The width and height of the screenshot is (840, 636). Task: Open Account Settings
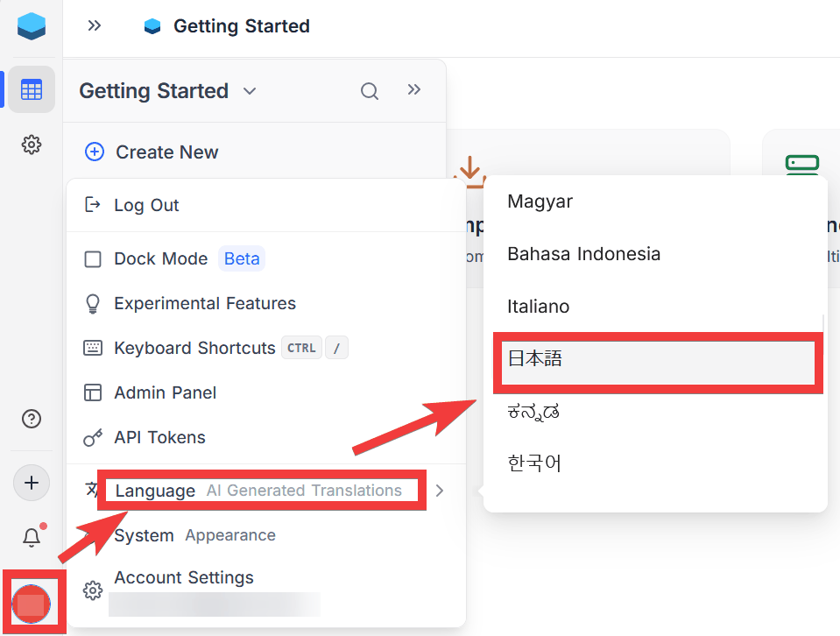pos(184,577)
